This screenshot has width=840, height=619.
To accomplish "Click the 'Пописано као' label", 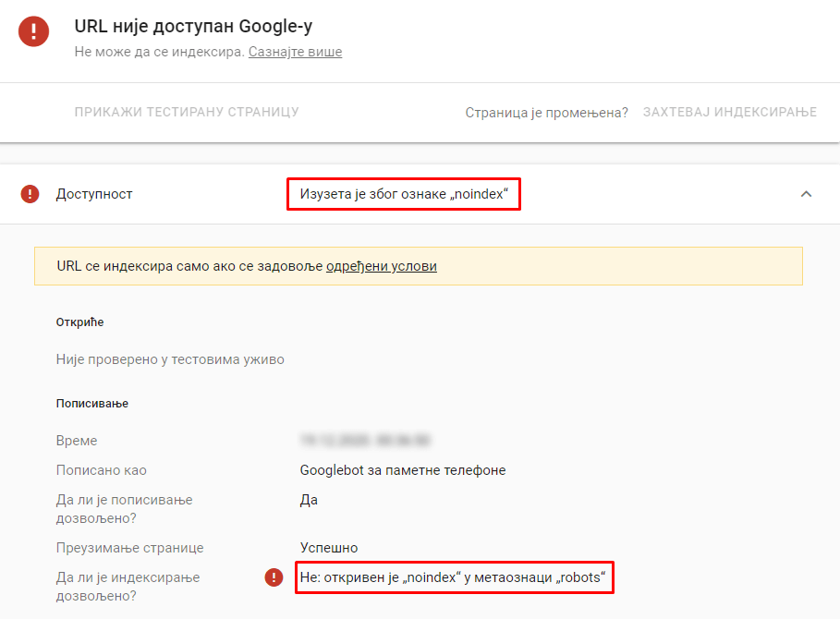I will click(102, 470).
